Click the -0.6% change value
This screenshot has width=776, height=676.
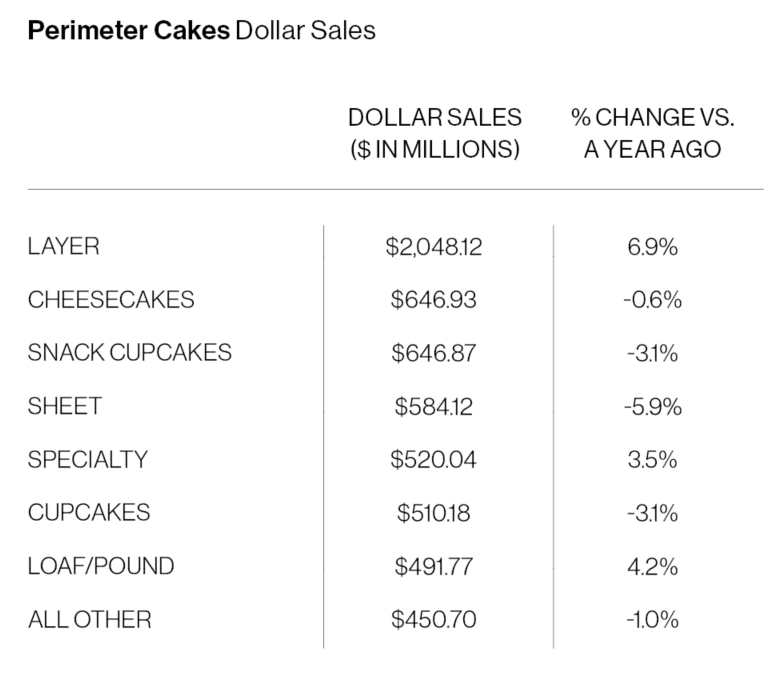(x=651, y=299)
